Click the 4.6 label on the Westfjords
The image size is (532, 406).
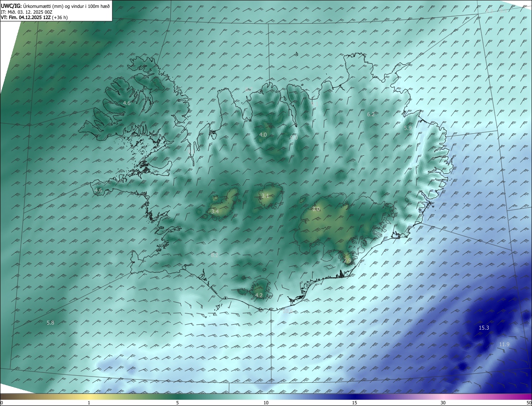click(x=127, y=103)
